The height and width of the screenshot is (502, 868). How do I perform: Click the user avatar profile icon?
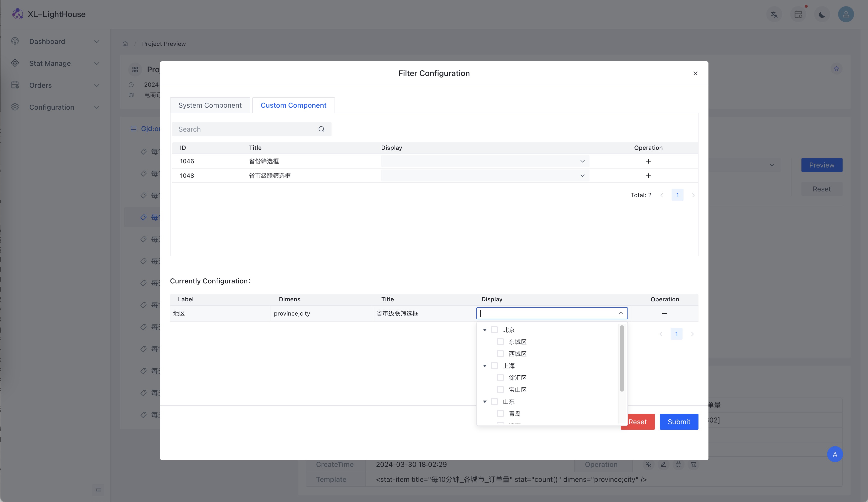pos(846,14)
